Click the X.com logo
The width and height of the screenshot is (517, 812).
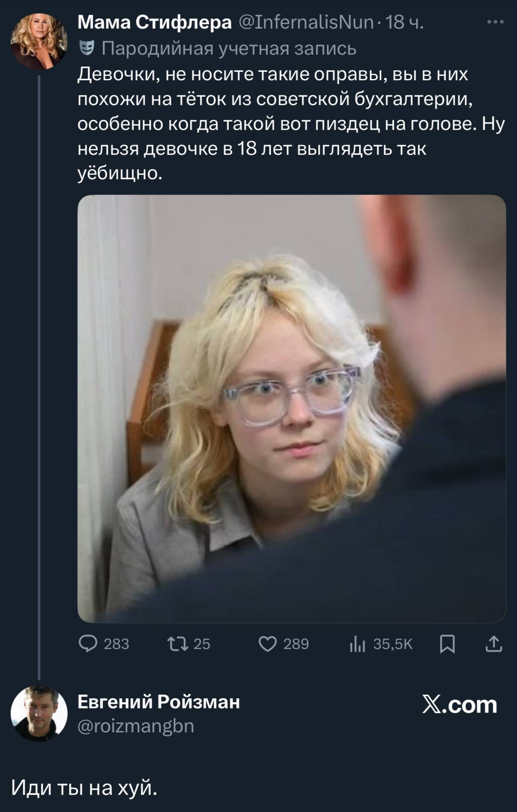click(460, 704)
